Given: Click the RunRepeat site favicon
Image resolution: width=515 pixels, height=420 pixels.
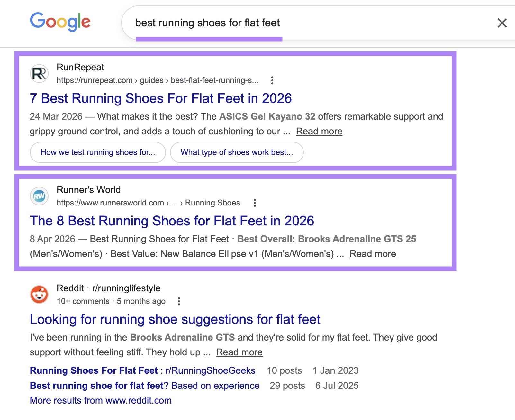Looking at the screenshot, I should tap(39, 73).
